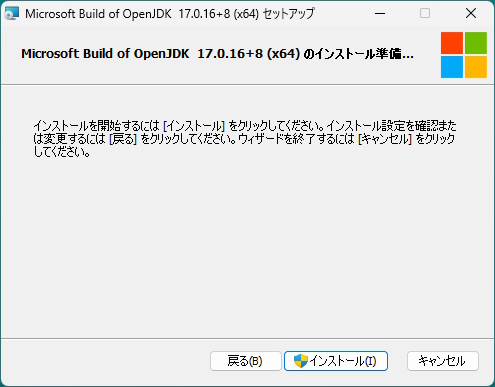Click the [戻る] word in the instructions

point(123,139)
